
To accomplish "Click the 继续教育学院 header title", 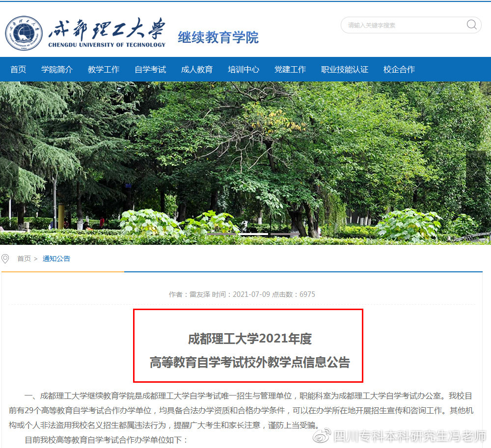I will tap(218, 38).
